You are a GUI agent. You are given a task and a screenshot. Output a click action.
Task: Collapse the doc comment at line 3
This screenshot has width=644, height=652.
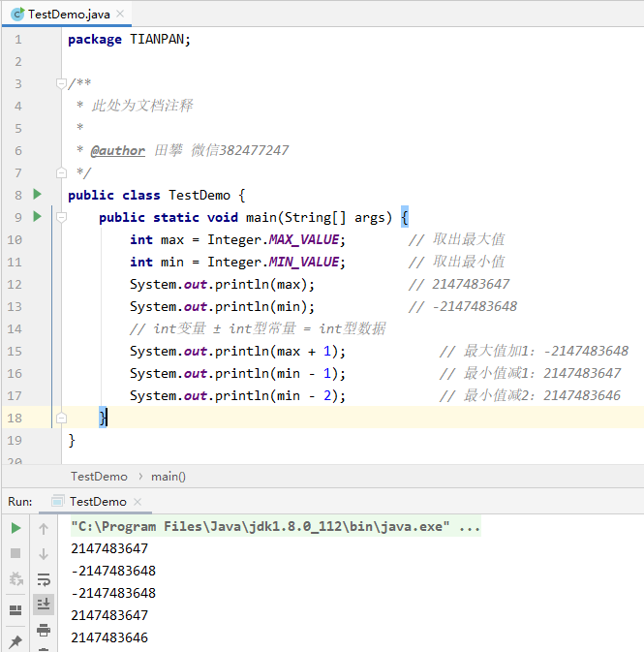[61, 84]
